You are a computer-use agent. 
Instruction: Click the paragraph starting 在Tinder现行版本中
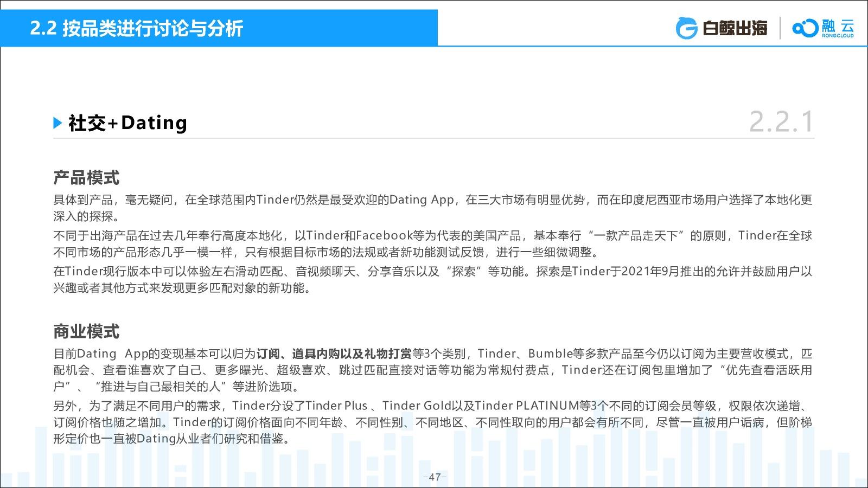[x=433, y=280]
